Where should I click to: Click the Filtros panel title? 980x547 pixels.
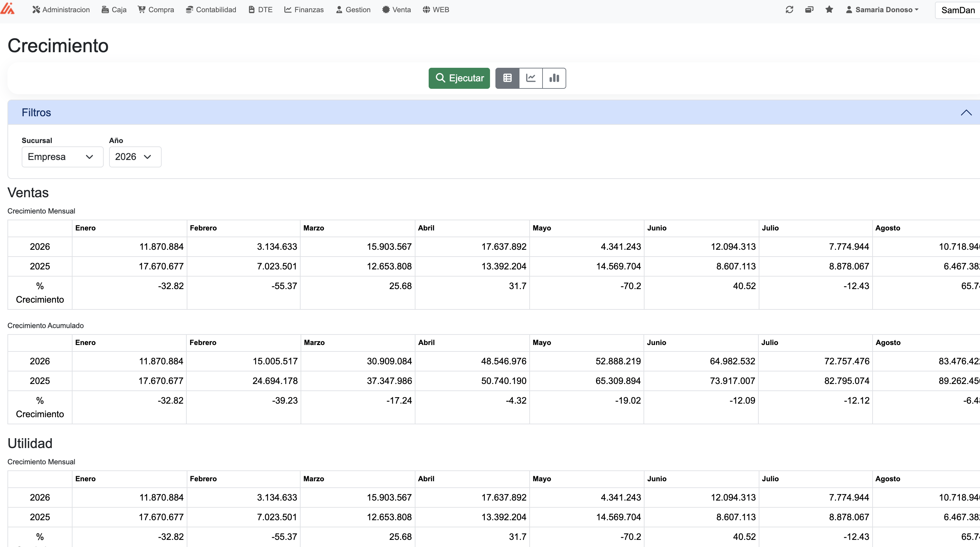36,113
